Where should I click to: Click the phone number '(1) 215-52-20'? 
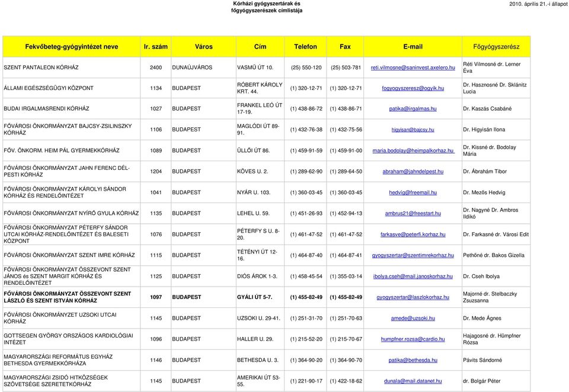306,339
